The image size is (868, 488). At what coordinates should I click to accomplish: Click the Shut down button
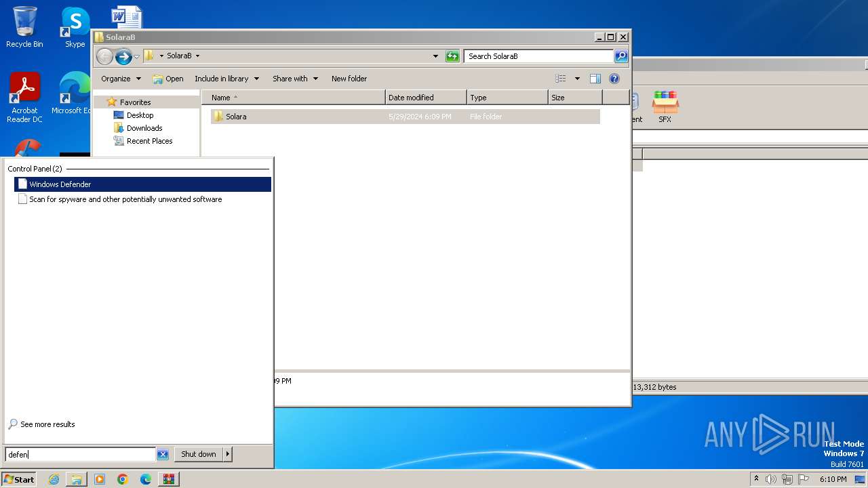click(x=199, y=454)
